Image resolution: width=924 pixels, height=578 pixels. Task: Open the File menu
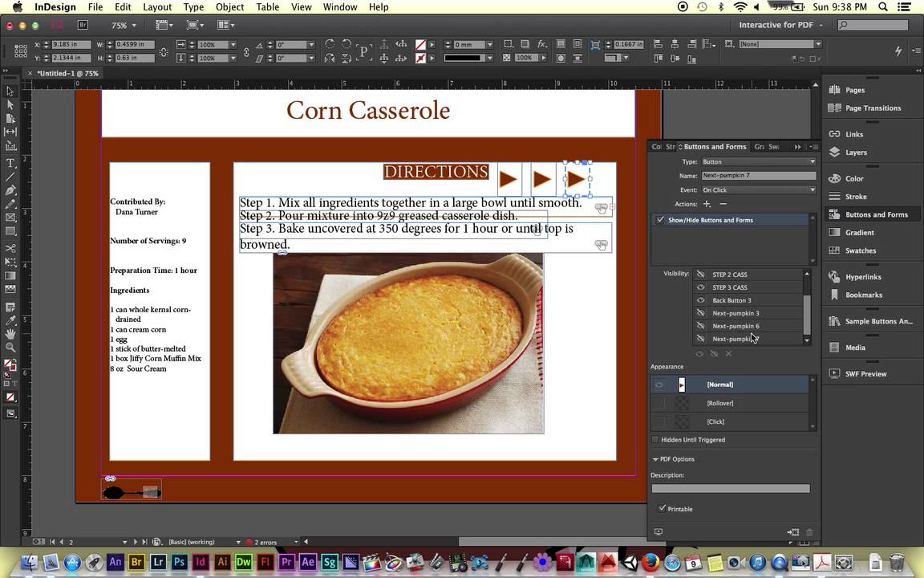point(95,7)
